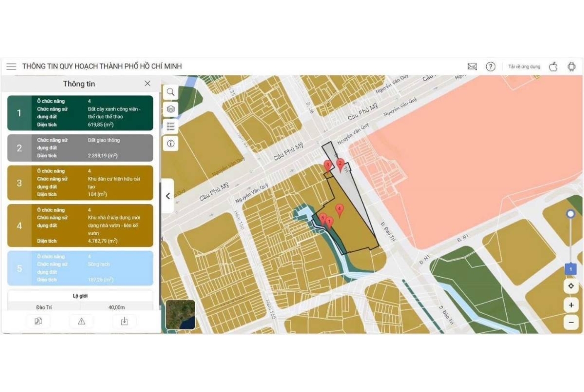Image resolution: width=584 pixels, height=392 pixels.
Task: Select card 5 Sông rạch
Action: (80, 268)
